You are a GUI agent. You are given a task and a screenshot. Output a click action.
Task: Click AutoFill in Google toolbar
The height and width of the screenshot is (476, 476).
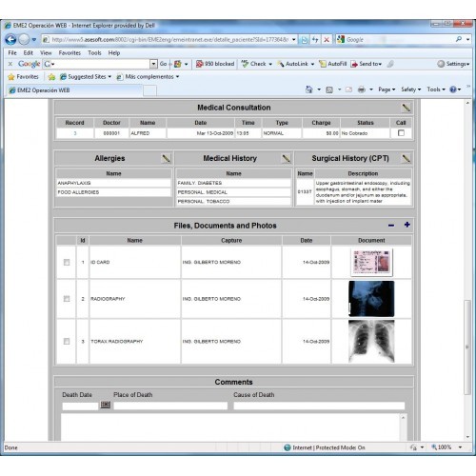[x=332, y=64]
